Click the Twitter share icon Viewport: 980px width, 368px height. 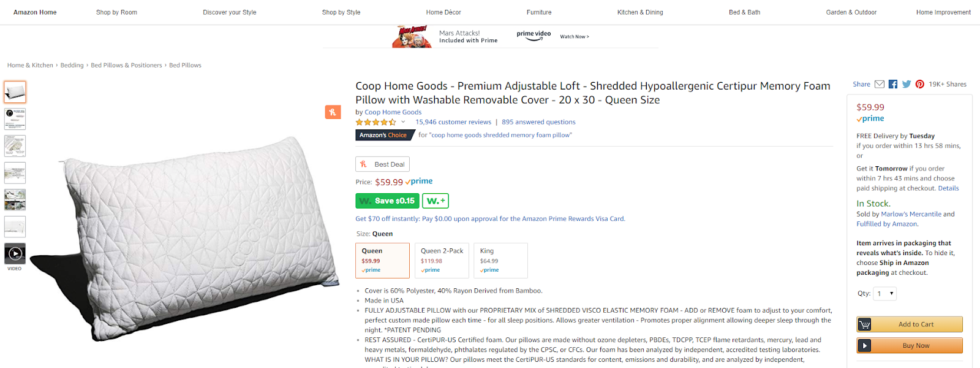(907, 84)
